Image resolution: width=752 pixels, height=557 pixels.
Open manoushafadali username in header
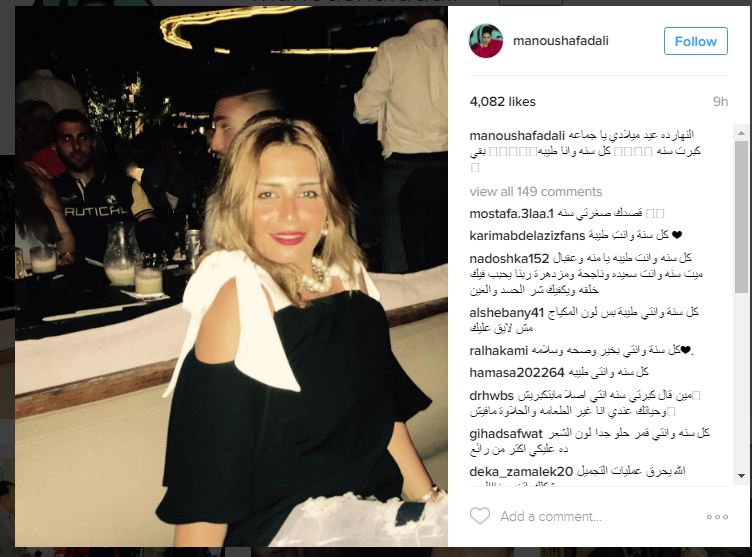tap(561, 41)
